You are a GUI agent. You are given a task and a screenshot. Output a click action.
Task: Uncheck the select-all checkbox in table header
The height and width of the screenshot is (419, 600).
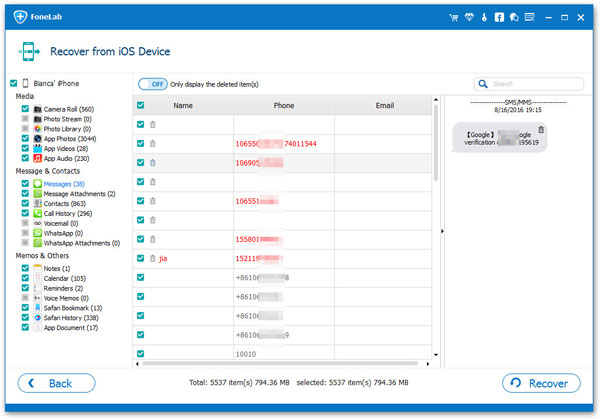[141, 105]
